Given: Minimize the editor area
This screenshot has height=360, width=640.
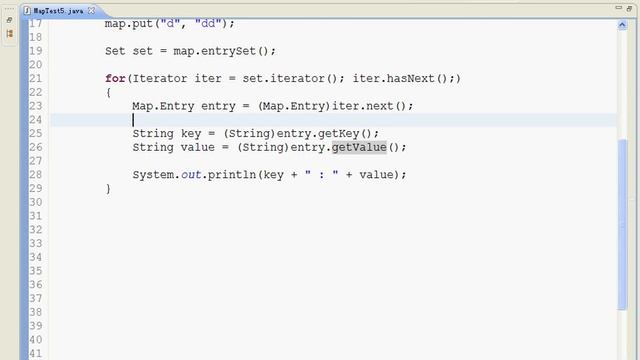Looking at the screenshot, I should pyautogui.click(x=618, y=8).
